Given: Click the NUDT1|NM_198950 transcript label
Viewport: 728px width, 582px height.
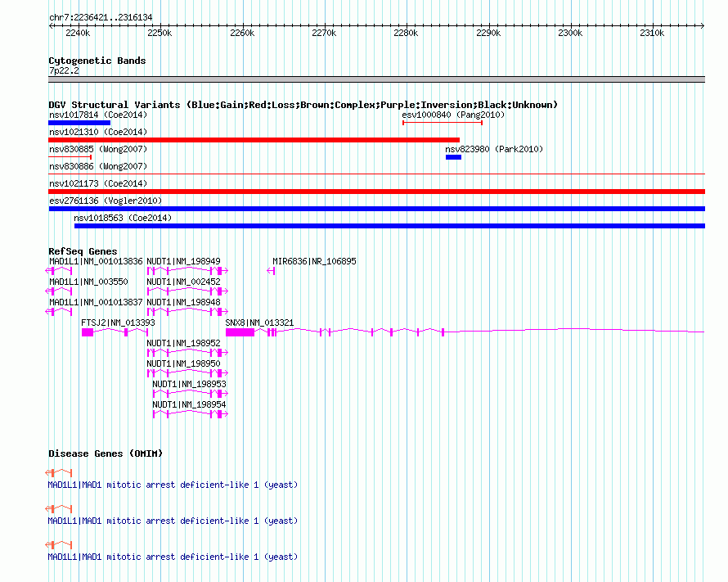Looking at the screenshot, I should [183, 363].
